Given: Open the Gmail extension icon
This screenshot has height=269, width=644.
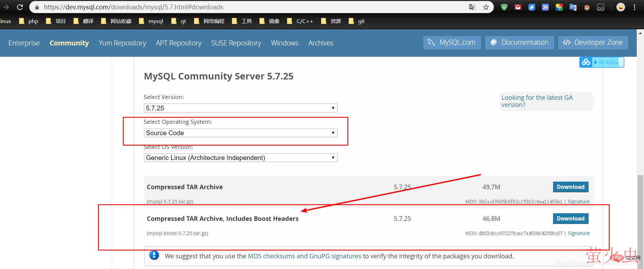Looking at the screenshot, I should (x=518, y=7).
